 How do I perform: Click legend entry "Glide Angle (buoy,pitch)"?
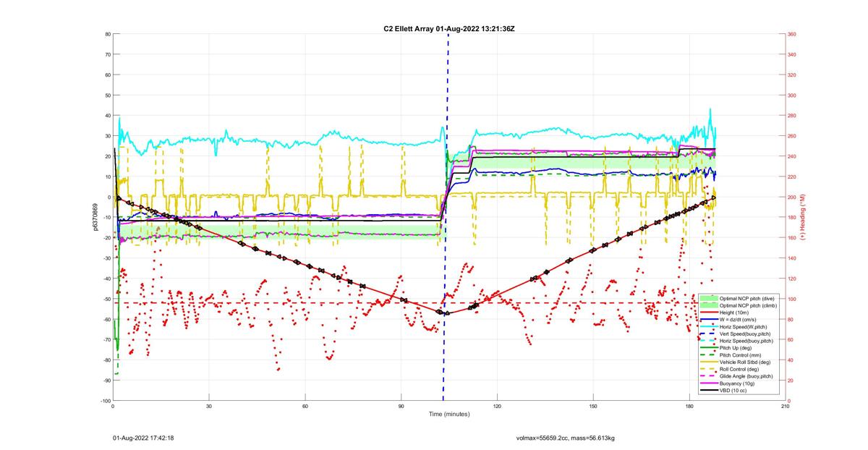pyautogui.click(x=747, y=376)
